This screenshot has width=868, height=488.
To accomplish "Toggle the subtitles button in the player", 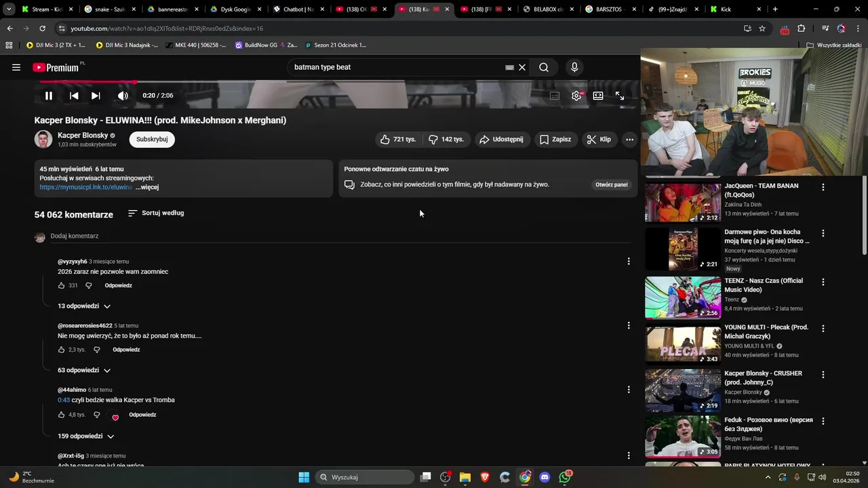I will coord(555,96).
